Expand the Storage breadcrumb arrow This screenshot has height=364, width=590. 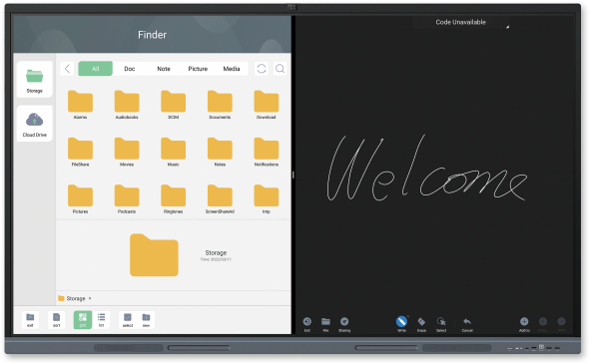(90, 298)
